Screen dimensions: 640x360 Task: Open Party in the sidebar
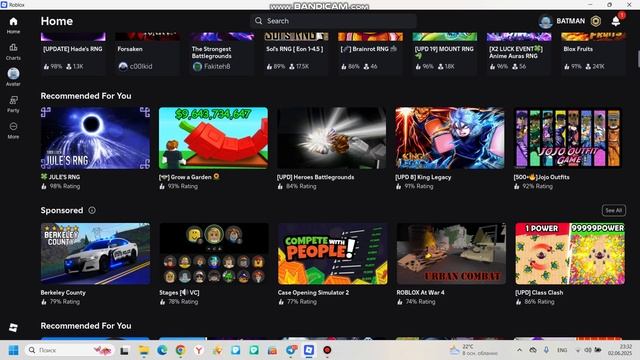tap(13, 104)
